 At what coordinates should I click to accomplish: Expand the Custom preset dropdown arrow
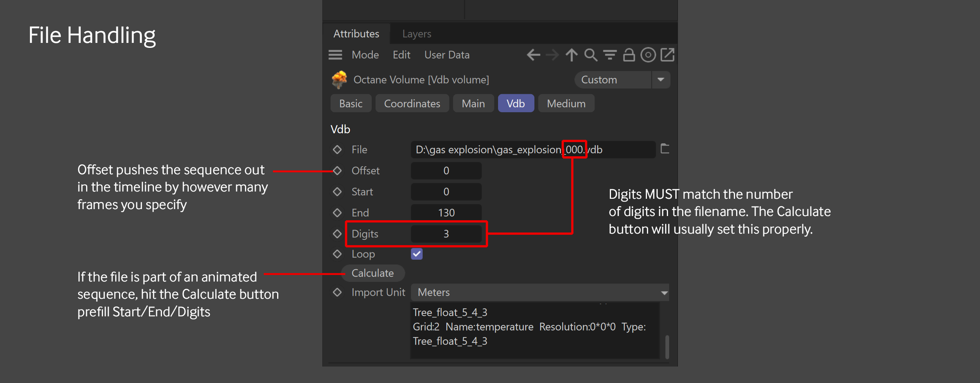tap(661, 80)
